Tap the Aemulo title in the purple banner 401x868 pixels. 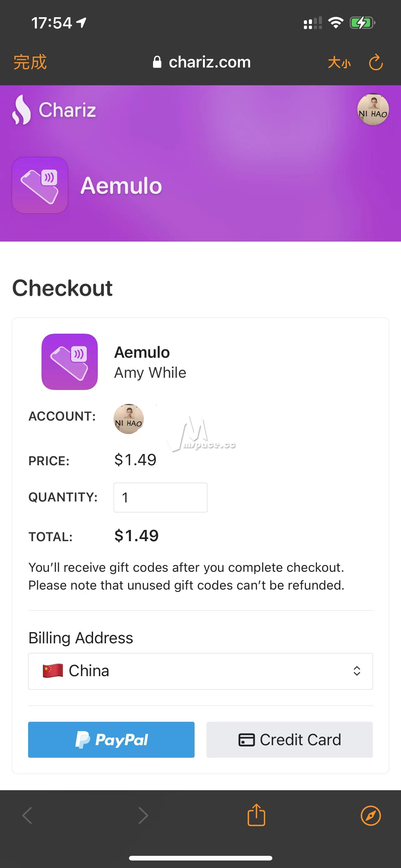click(121, 186)
